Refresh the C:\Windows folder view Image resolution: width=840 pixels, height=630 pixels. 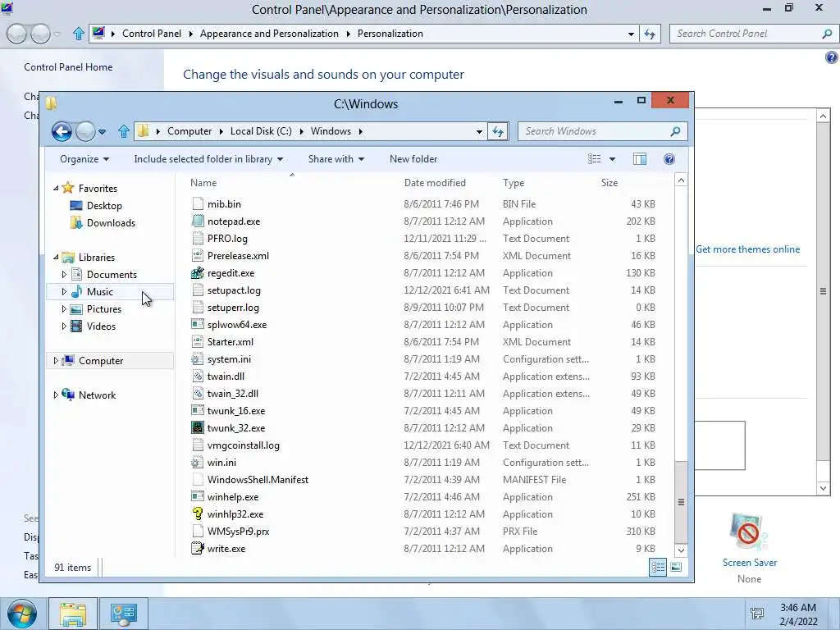click(x=498, y=131)
